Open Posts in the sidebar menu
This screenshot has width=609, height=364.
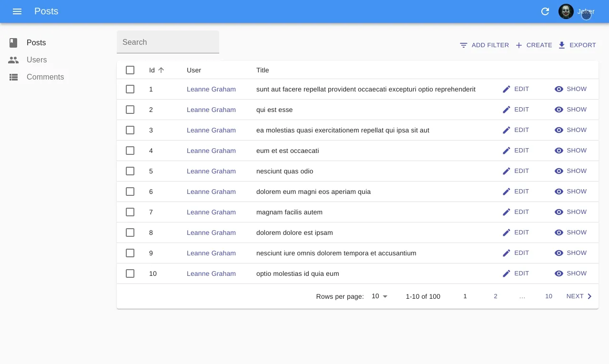tap(36, 43)
